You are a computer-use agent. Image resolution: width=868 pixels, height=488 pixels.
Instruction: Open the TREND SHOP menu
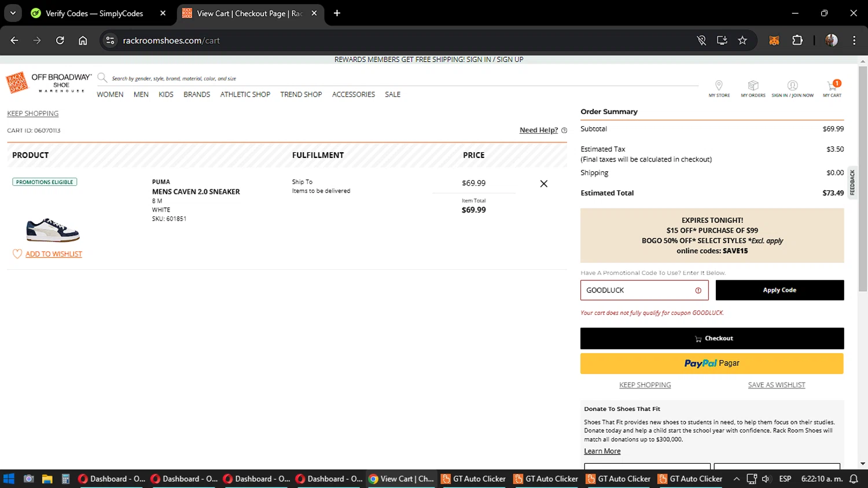(301, 94)
